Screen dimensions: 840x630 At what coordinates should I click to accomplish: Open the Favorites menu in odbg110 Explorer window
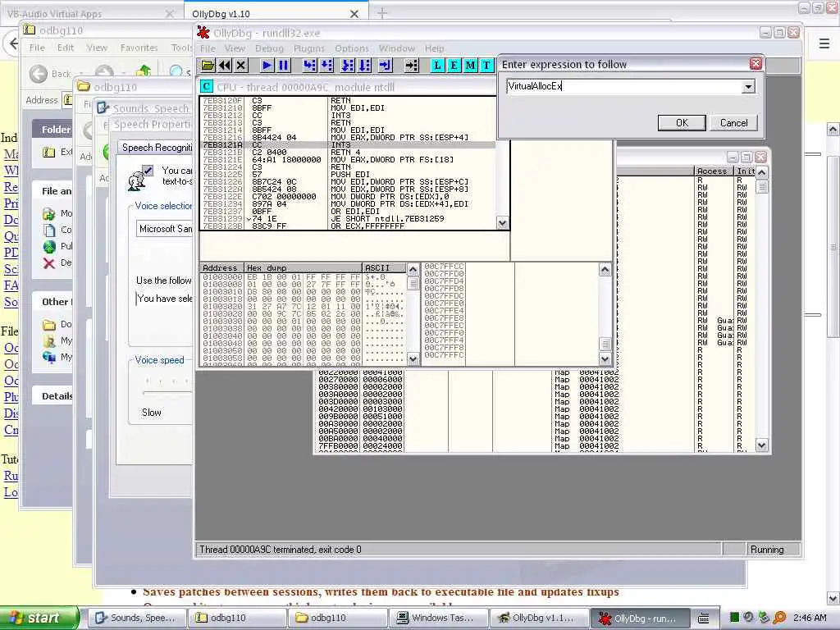[x=139, y=48]
